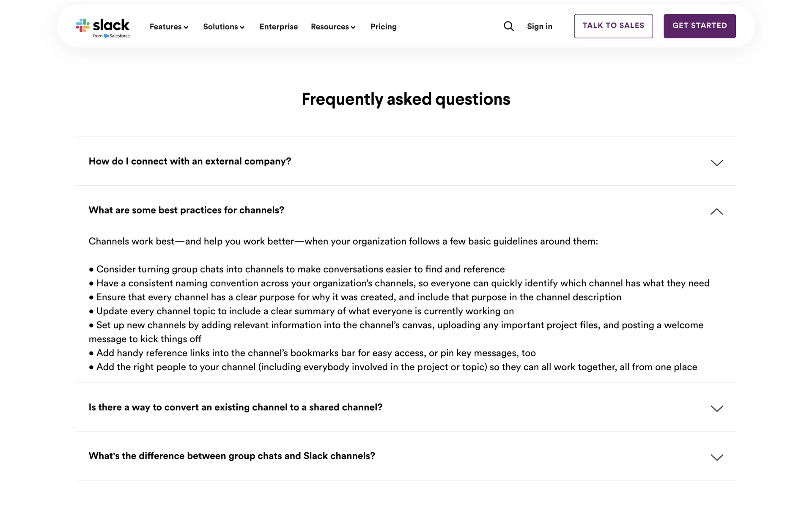The height and width of the screenshot is (508, 812).
Task: Expand the group chats difference chevron
Action: 717,457
